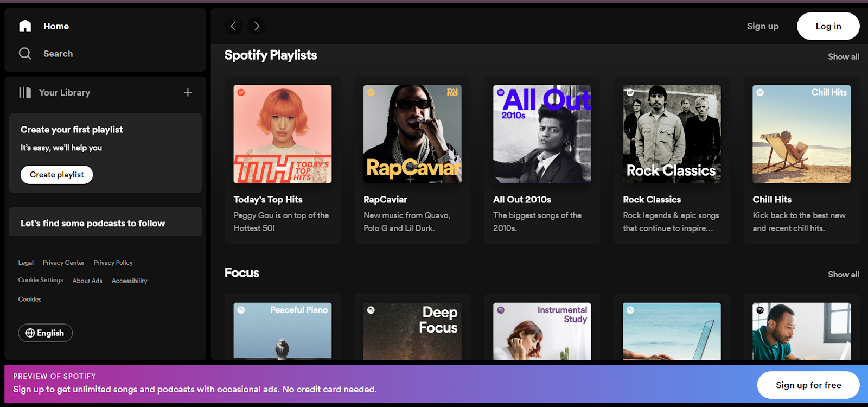Click the Search magnifier icon
Screen dimensions: 868x407
(x=25, y=53)
